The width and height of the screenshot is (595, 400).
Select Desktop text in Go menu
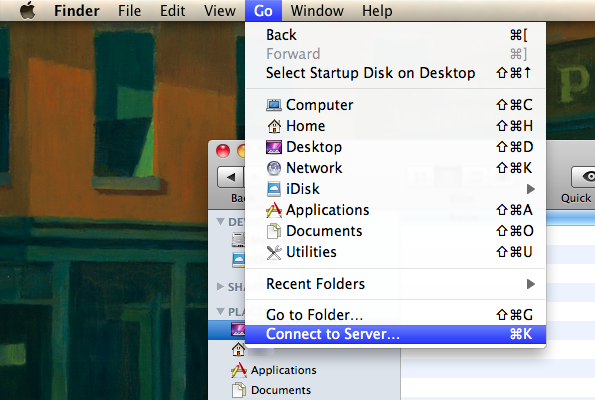coord(314,147)
